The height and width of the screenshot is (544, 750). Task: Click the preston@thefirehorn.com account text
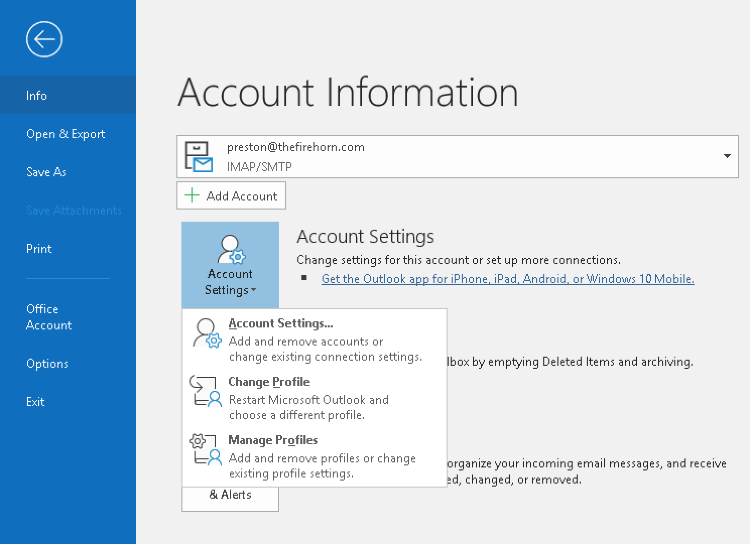pyautogui.click(x=296, y=147)
